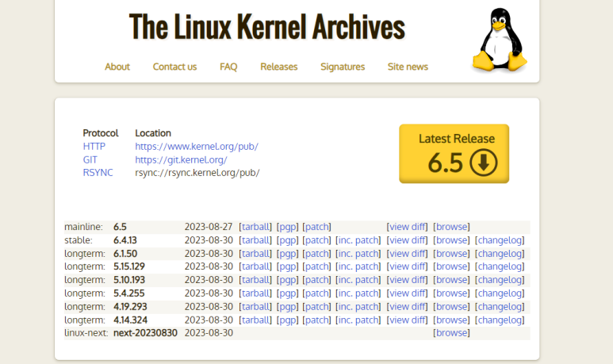Click the stable: row label
The height and width of the screenshot is (364, 613).
79,240
